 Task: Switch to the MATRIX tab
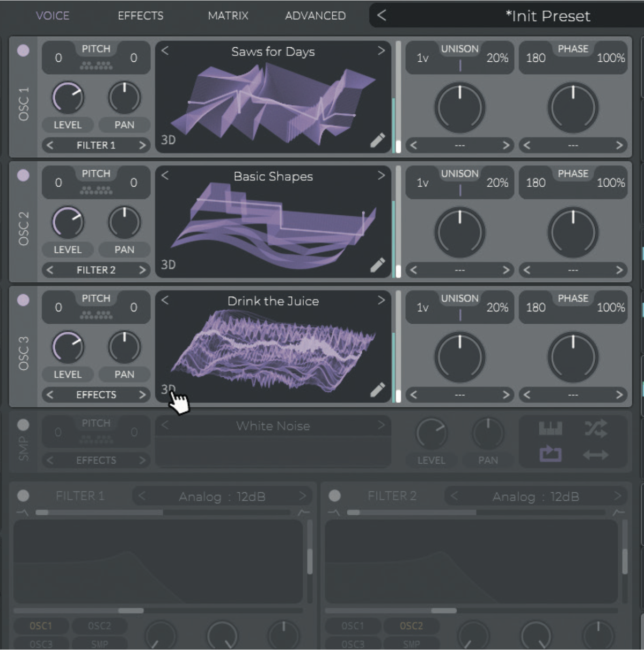pos(228,16)
